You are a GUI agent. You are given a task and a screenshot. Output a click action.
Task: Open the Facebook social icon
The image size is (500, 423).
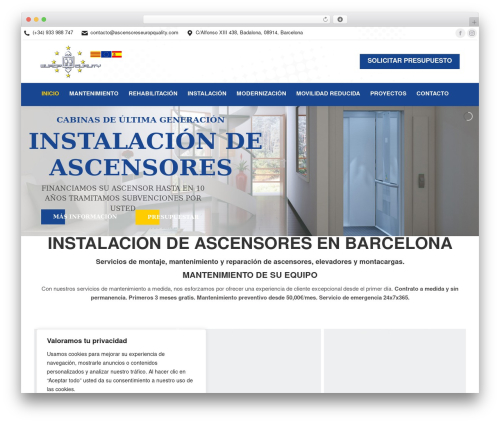[460, 33]
